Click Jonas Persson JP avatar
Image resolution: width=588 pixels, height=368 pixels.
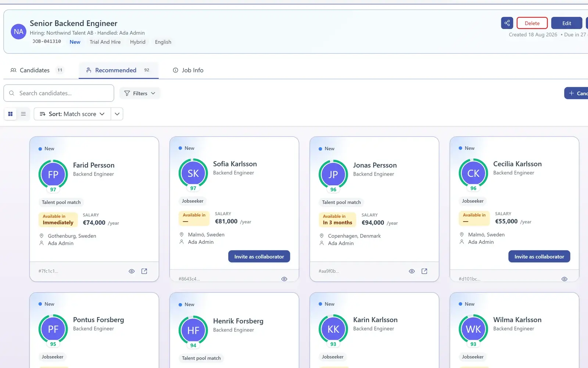(333, 174)
